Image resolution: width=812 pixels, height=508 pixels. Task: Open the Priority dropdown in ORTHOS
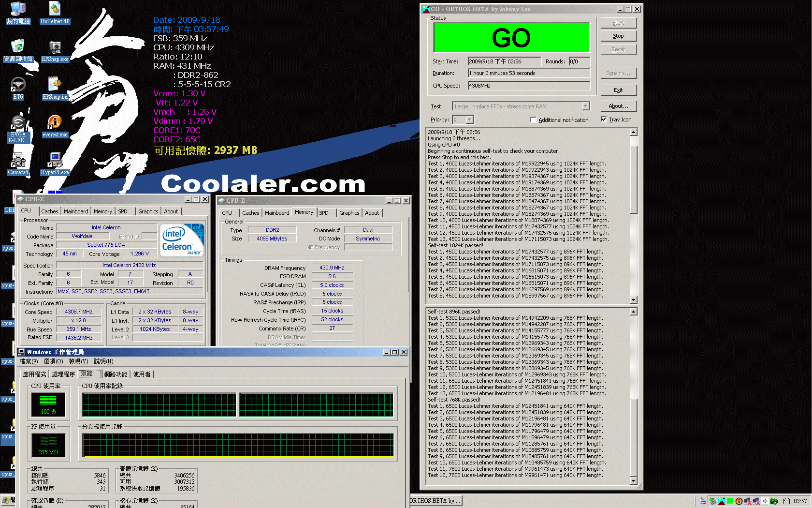click(470, 120)
